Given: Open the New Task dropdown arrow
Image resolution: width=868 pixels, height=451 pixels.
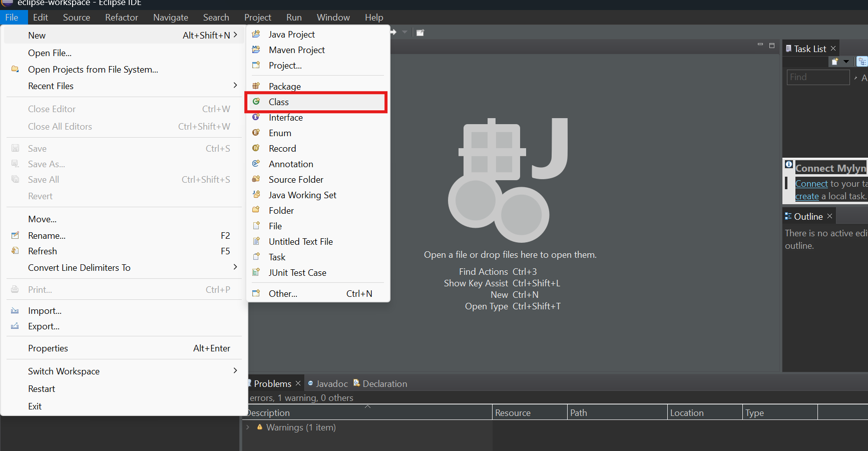Looking at the screenshot, I should [846, 62].
